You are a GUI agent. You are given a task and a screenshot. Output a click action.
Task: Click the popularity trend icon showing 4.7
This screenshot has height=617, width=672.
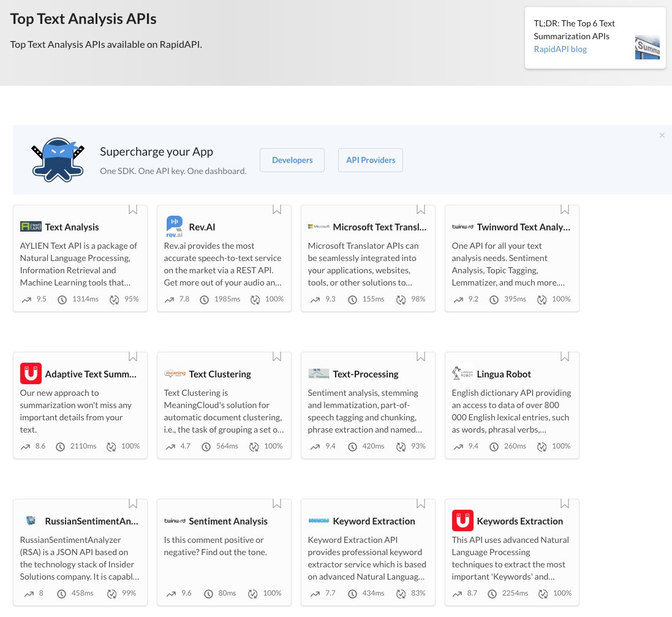point(170,447)
